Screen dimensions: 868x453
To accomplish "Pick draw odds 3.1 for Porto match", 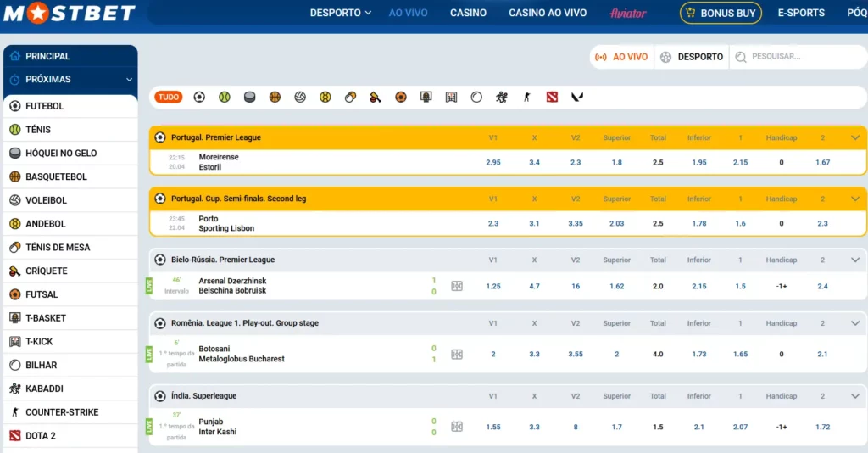I will [x=534, y=224].
